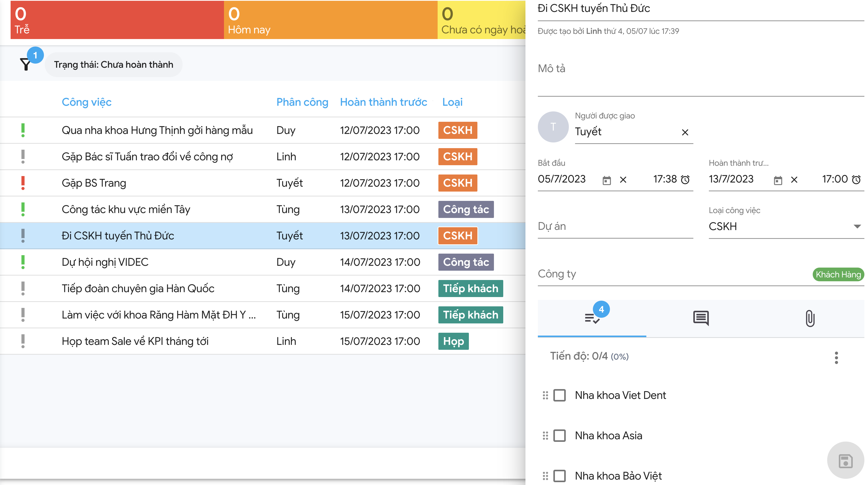The height and width of the screenshot is (485, 868).
Task: Check 'Nha khoa Asia' checkbox
Action: [559, 435]
